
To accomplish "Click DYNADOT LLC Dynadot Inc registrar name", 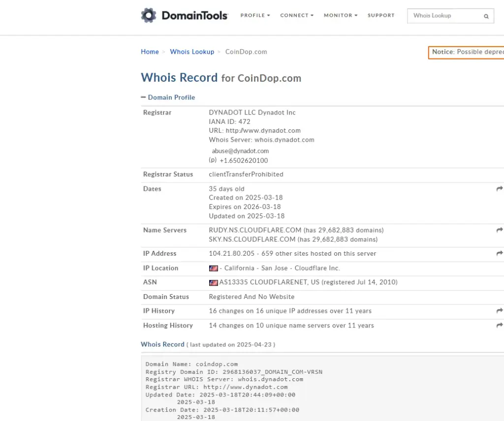I will click(x=252, y=113).
